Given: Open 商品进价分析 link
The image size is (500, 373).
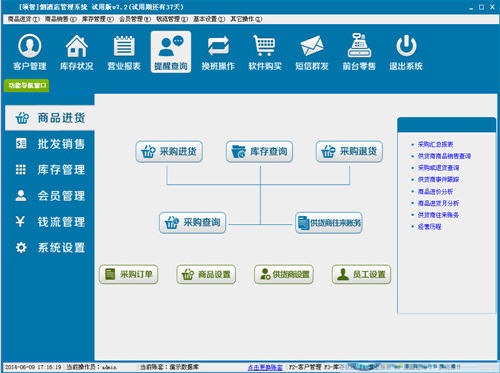Looking at the screenshot, I should (435, 192).
